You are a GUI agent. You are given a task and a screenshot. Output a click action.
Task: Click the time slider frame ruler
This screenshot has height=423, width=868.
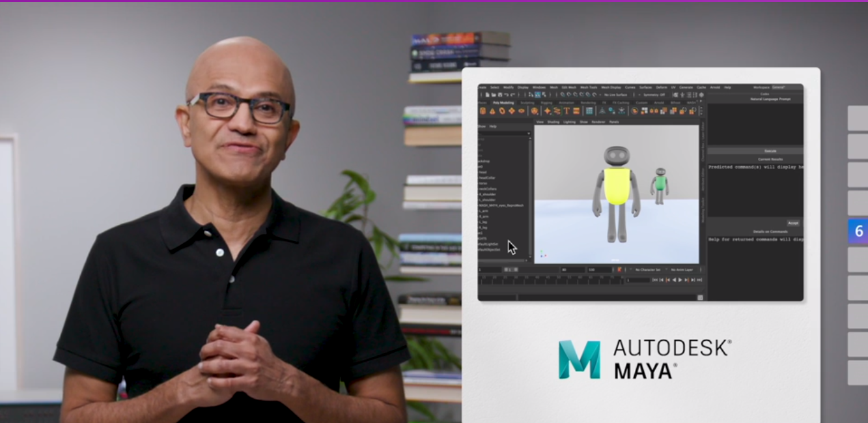click(x=551, y=280)
